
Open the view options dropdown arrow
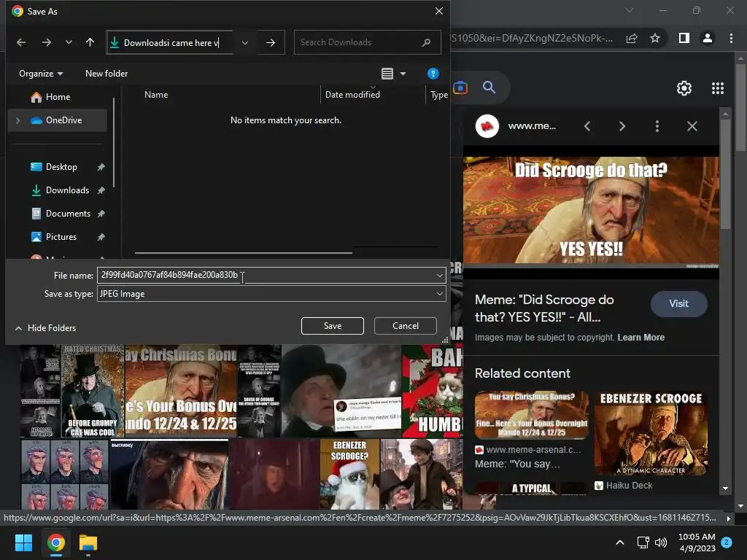tap(403, 74)
